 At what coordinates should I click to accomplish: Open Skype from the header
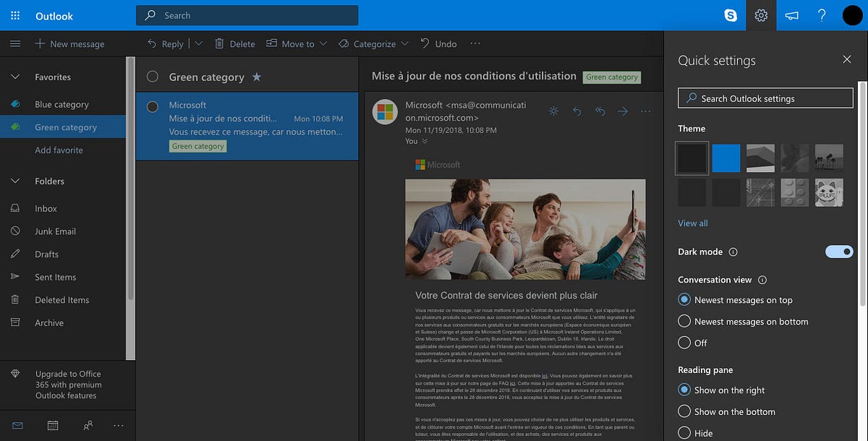point(731,15)
